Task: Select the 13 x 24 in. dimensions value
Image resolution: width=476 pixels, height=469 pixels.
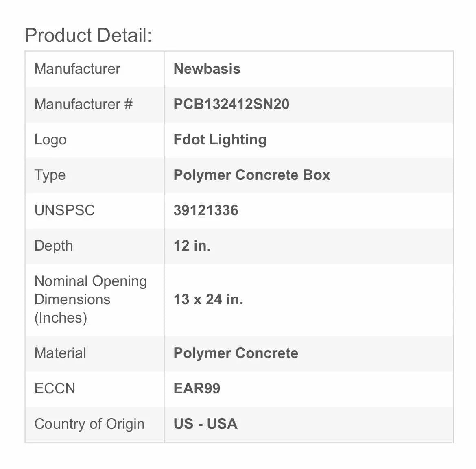Action: pyautogui.click(x=208, y=299)
